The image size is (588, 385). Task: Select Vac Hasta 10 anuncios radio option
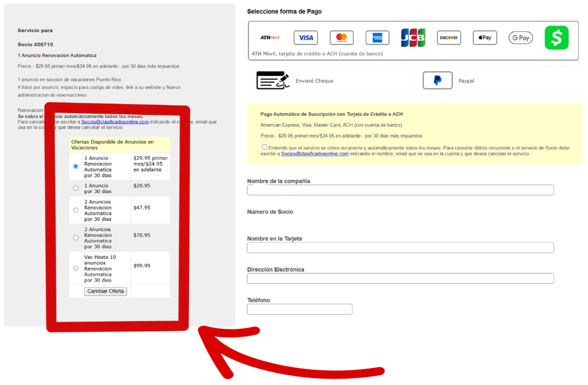point(76,268)
